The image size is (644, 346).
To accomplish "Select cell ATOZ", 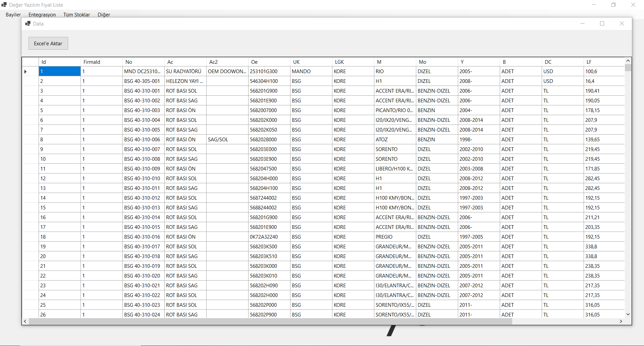I will tap(395, 139).
